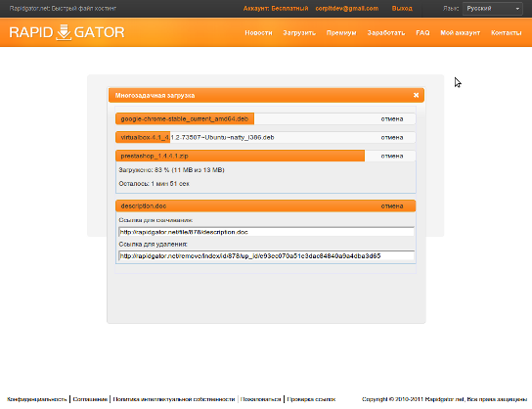Open the Заработать page
This screenshot has height=409, width=532.
(386, 33)
